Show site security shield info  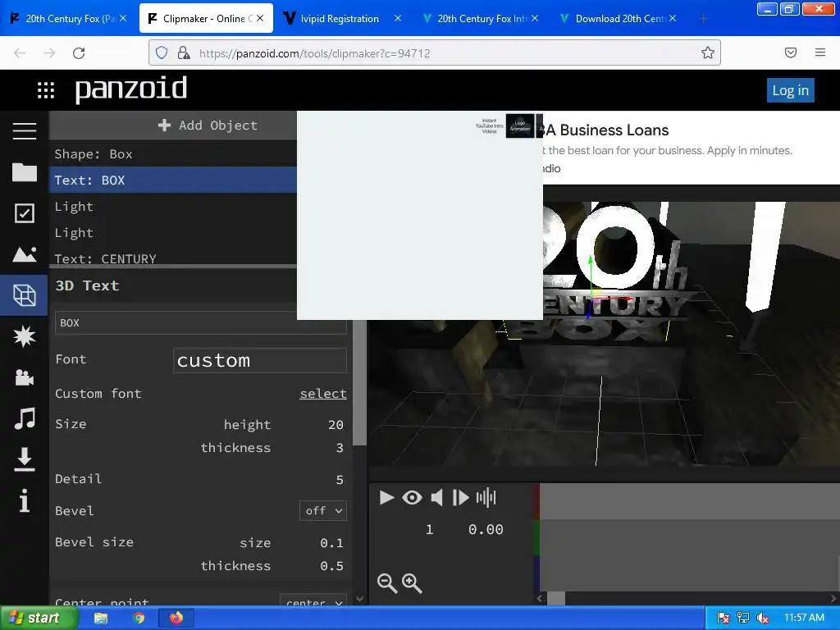click(x=162, y=52)
